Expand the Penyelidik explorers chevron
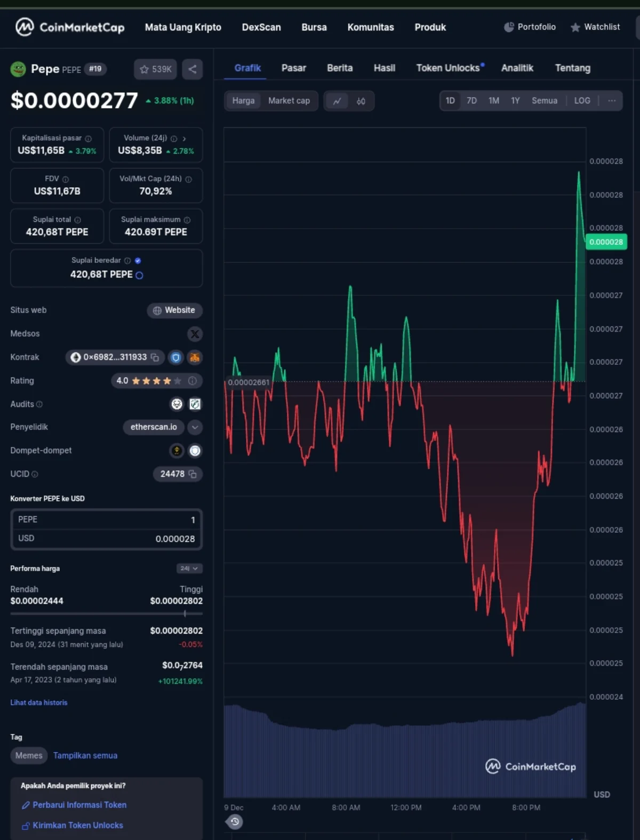 pos(195,427)
